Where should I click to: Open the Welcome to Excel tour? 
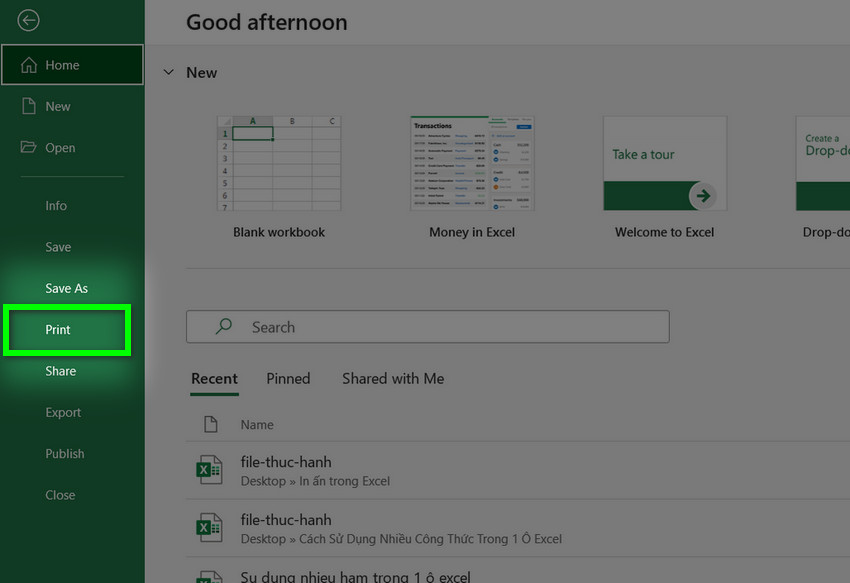[x=664, y=164]
